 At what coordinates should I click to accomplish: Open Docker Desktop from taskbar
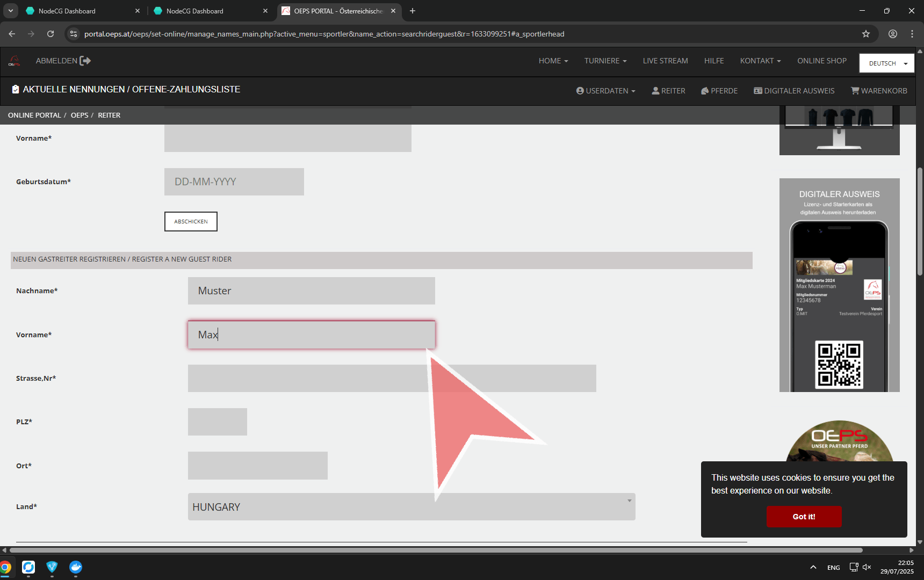[76, 567]
